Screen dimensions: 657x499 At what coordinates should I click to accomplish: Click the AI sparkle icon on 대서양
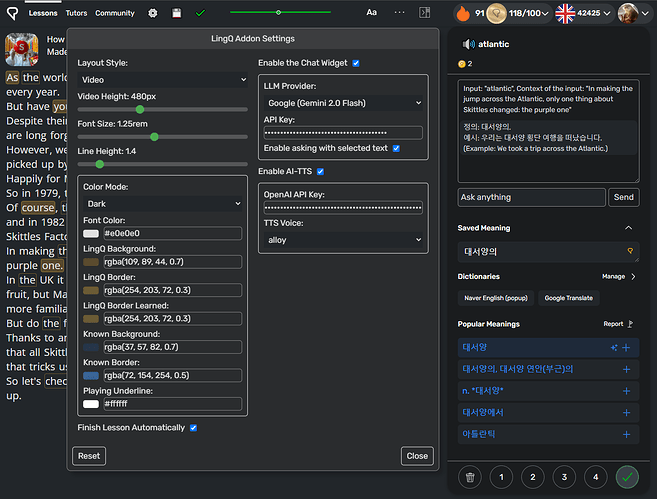click(614, 347)
